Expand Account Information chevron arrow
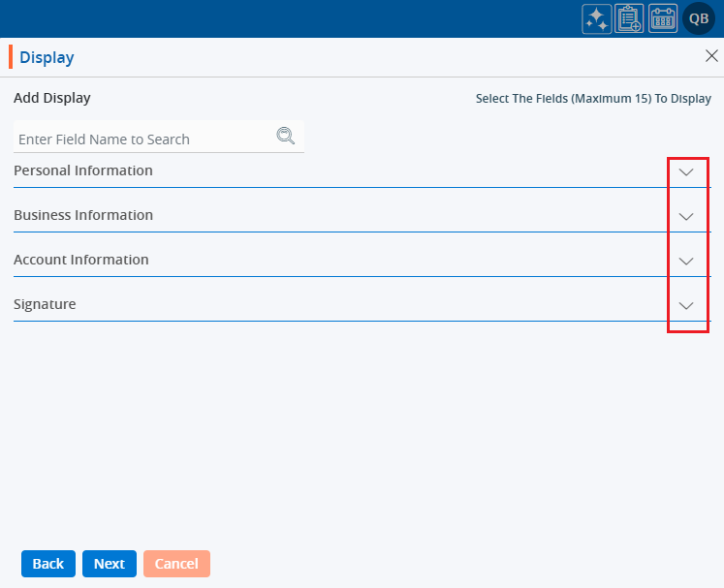 pyautogui.click(x=687, y=261)
